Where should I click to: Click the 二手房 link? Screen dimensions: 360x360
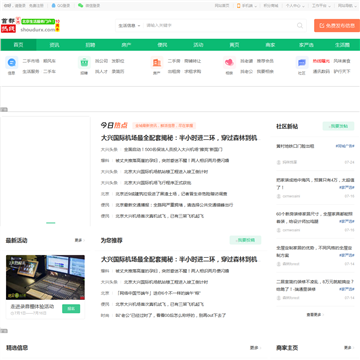pyautogui.click(x=174, y=61)
